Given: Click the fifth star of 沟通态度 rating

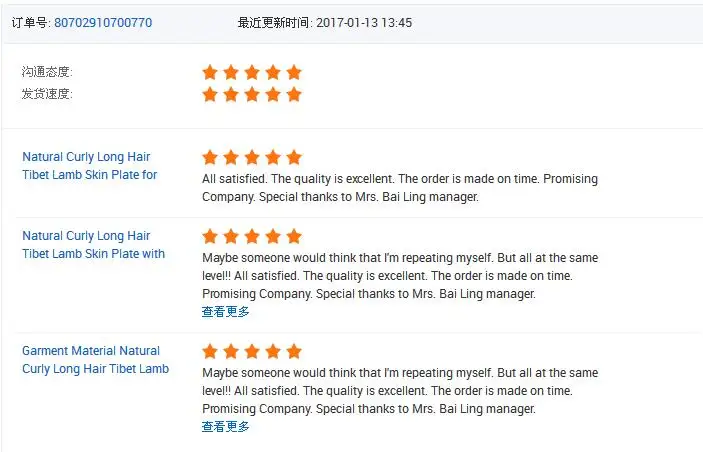Looking at the screenshot, I should (x=294, y=72).
